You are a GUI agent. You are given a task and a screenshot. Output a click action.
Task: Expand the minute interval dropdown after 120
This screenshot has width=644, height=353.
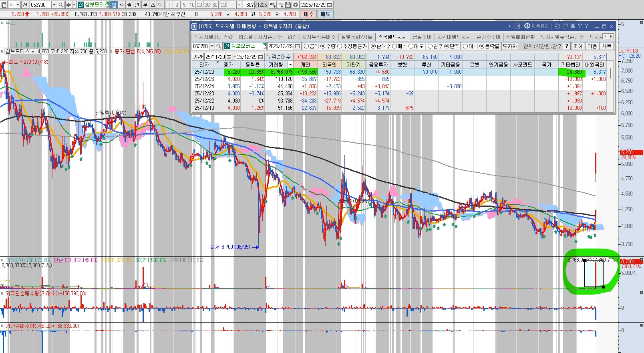coord(239,5)
